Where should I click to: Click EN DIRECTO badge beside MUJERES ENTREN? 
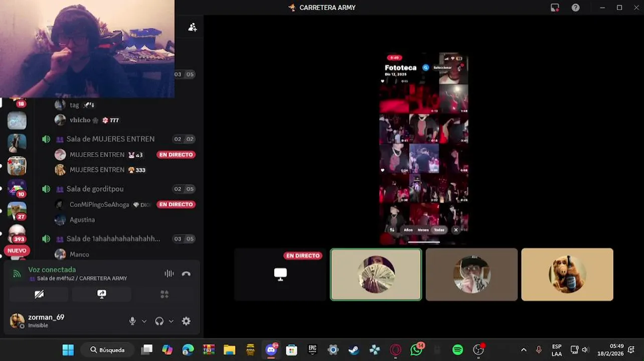[x=176, y=154]
